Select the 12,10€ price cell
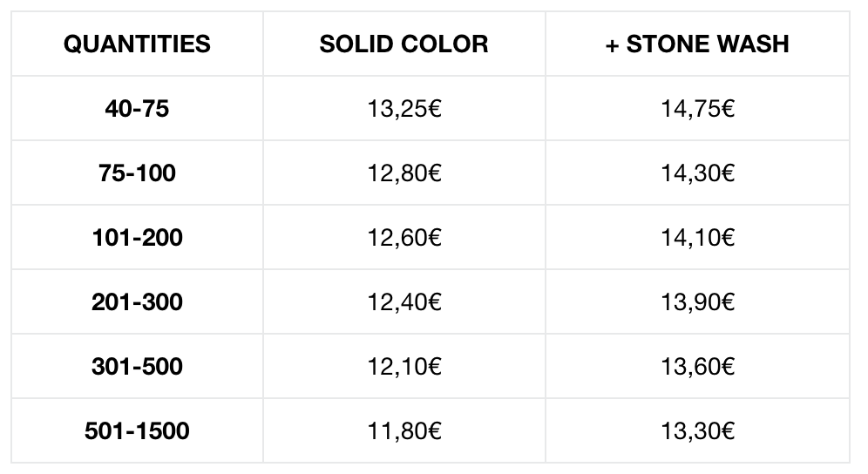The image size is (868, 474). (x=404, y=366)
